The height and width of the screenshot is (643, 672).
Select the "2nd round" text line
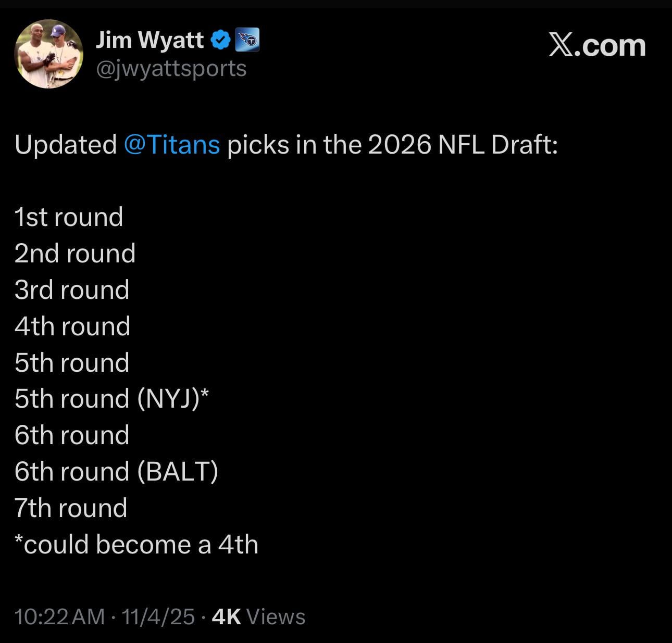[75, 254]
